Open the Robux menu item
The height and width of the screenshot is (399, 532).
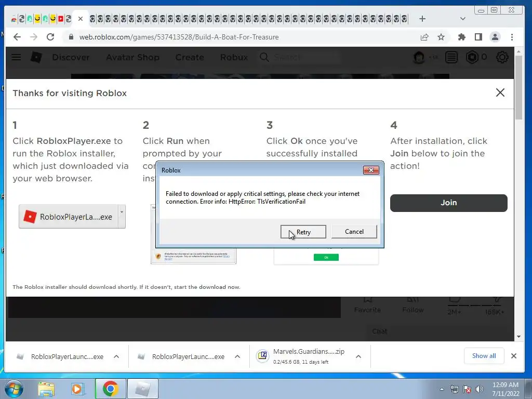point(234,57)
